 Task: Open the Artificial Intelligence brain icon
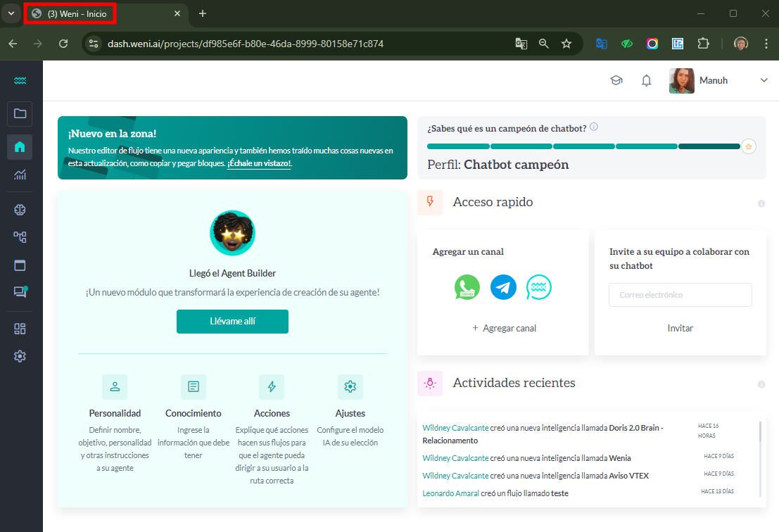20,209
